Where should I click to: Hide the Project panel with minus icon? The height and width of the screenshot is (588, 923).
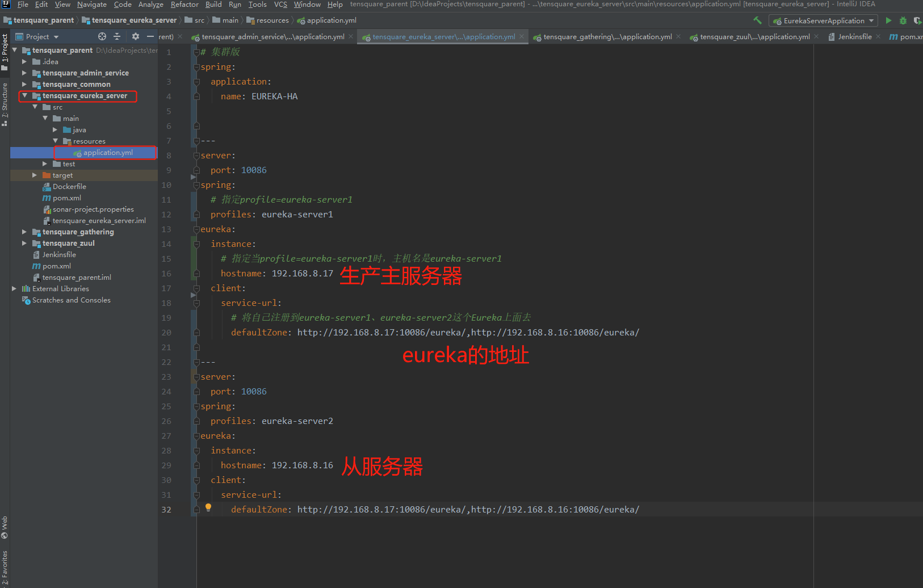pos(150,36)
